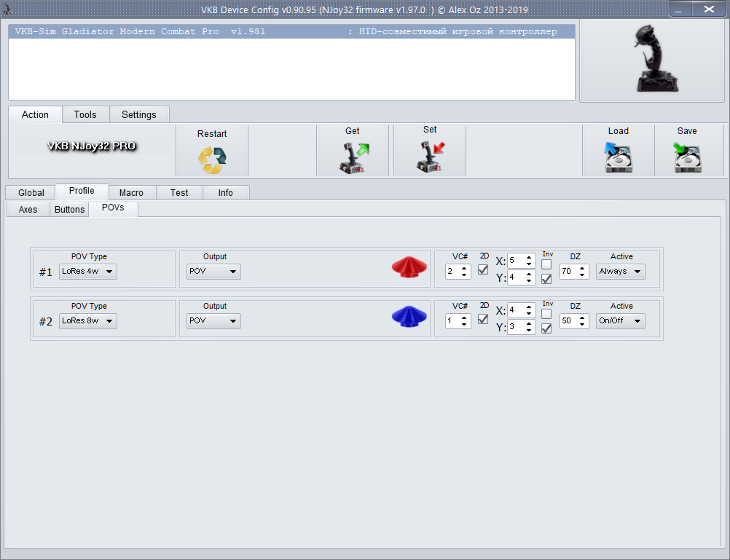Enable the X Inv checkbox for POV #2
The height and width of the screenshot is (560, 730).
546,313
